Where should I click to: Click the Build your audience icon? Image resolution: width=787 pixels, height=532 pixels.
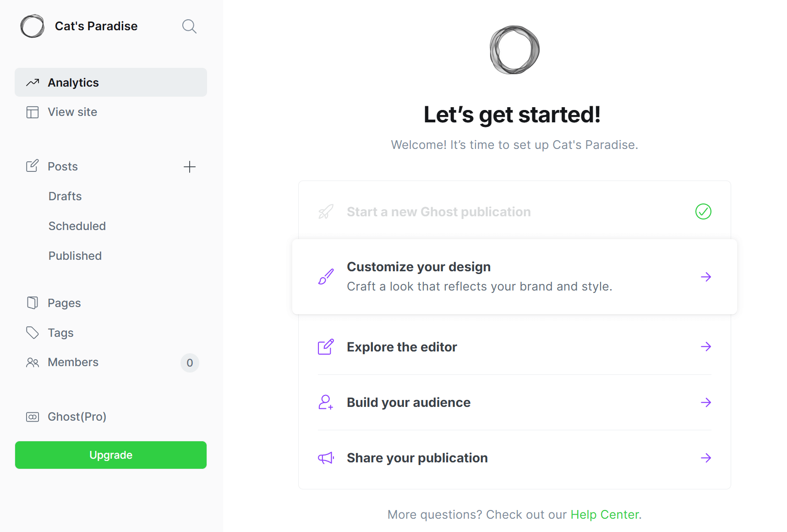coord(325,402)
